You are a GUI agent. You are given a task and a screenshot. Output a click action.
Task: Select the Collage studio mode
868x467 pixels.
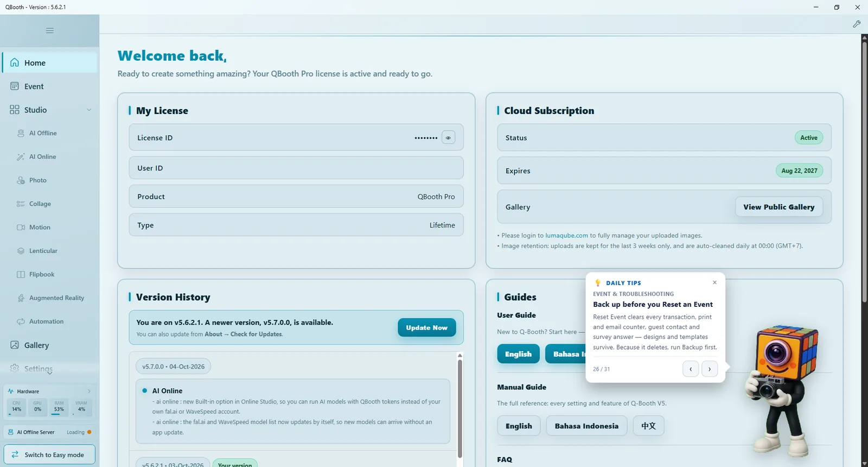pyautogui.click(x=49, y=204)
